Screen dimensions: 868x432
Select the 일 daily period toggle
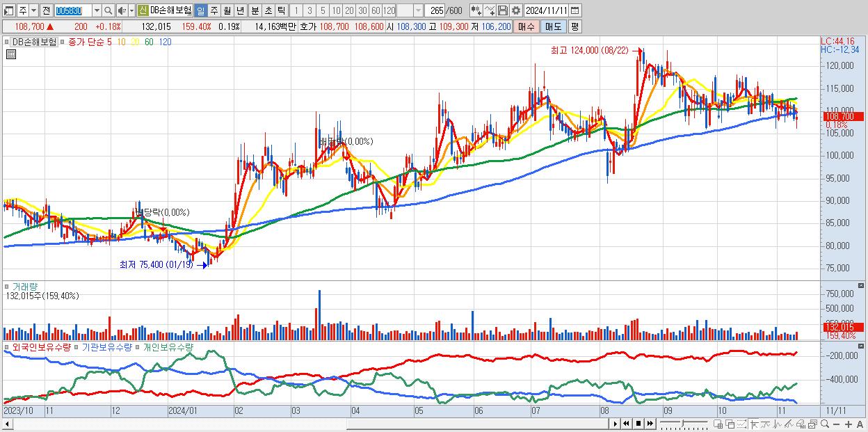(200, 10)
